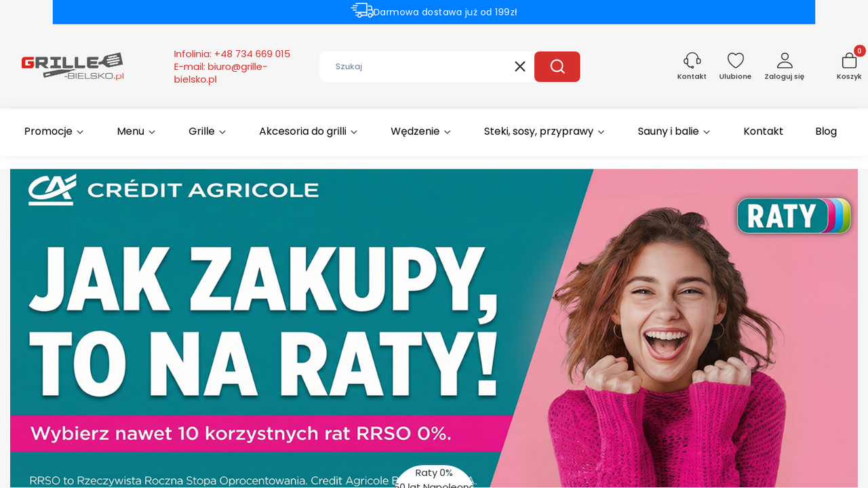868x488 pixels.
Task: Click the delivery truck icon in top bar
Action: tap(361, 11)
